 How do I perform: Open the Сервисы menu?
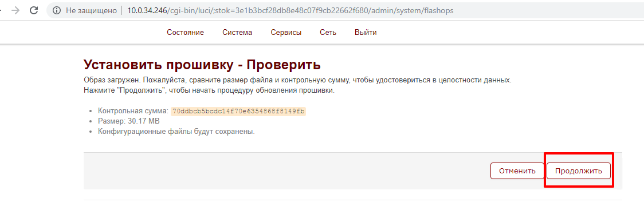point(286,33)
